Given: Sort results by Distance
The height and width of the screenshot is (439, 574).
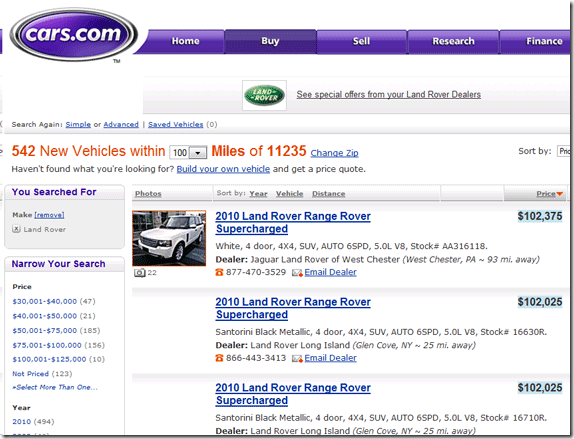Looking at the screenshot, I should 329,194.
